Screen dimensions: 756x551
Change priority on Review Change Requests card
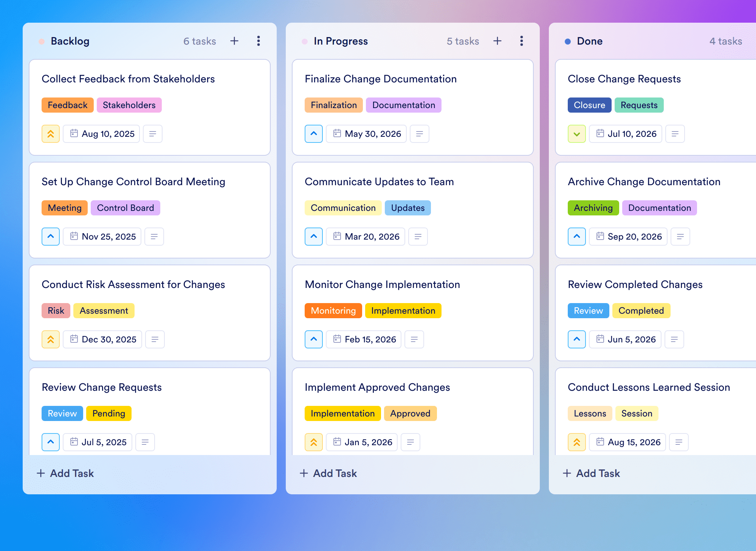click(51, 442)
